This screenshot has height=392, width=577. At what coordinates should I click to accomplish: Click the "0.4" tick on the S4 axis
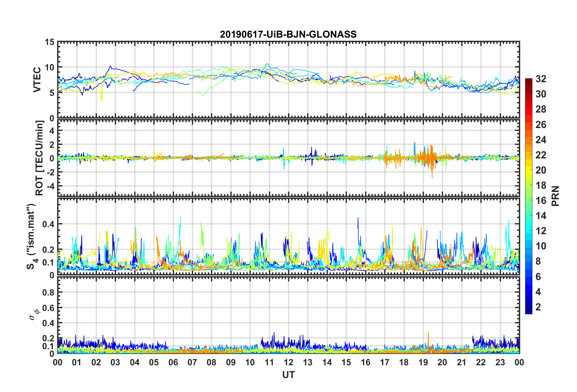(x=48, y=224)
